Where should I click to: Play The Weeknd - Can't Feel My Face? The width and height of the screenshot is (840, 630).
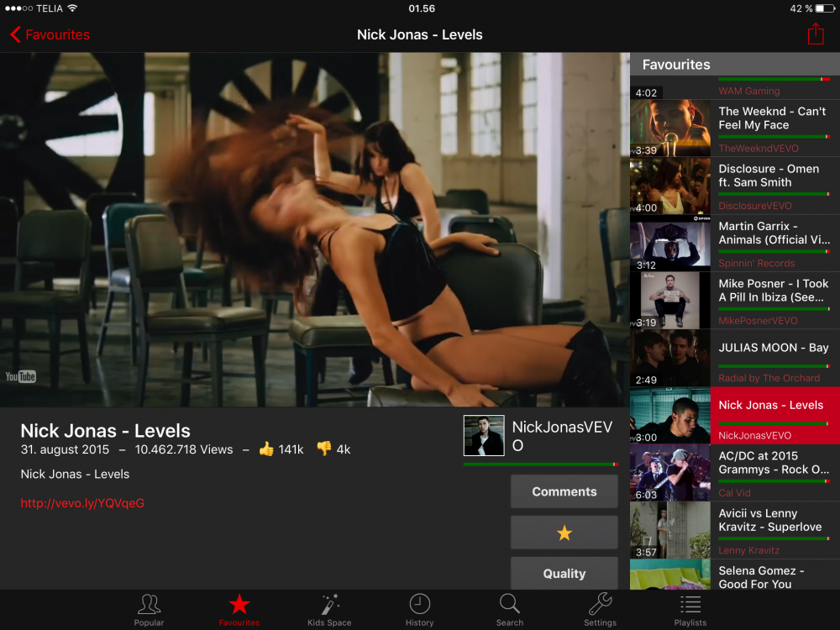[x=735, y=128]
